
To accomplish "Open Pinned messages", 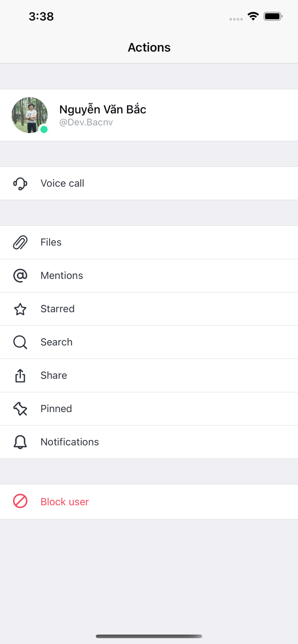I will point(56,409).
